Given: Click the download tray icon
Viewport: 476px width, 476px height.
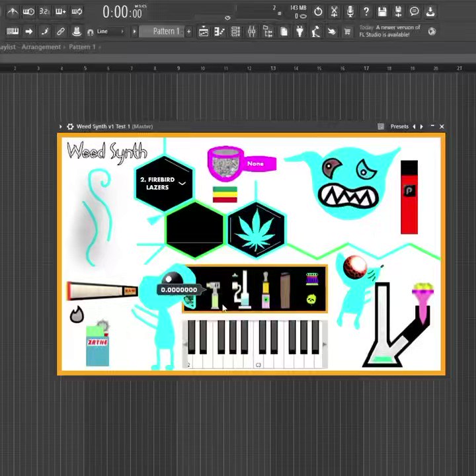Looking at the screenshot, I should click(430, 11).
